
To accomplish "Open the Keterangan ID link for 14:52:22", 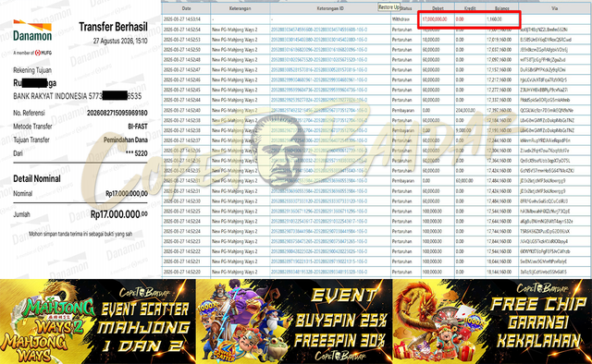I will (318, 251).
